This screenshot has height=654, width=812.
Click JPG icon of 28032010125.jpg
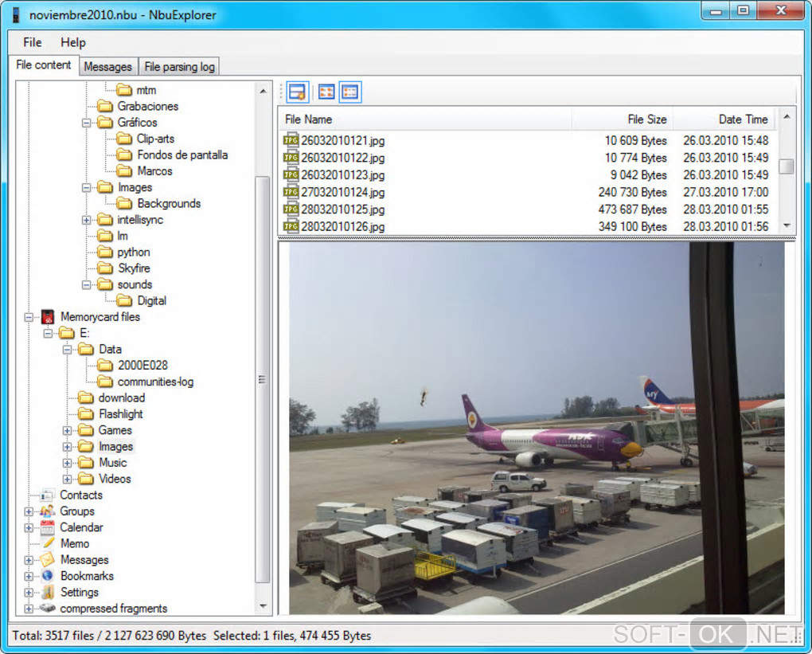[291, 210]
